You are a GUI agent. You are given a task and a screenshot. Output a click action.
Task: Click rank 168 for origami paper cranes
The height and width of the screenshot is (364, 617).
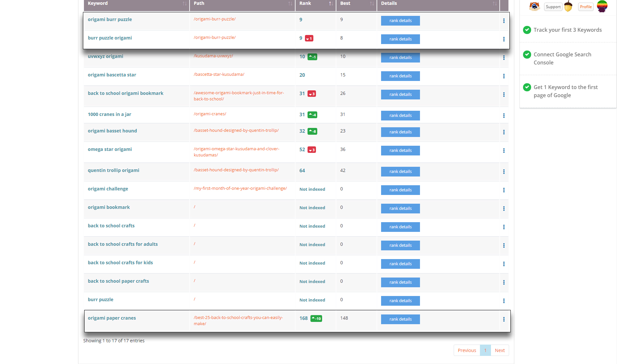point(304,318)
